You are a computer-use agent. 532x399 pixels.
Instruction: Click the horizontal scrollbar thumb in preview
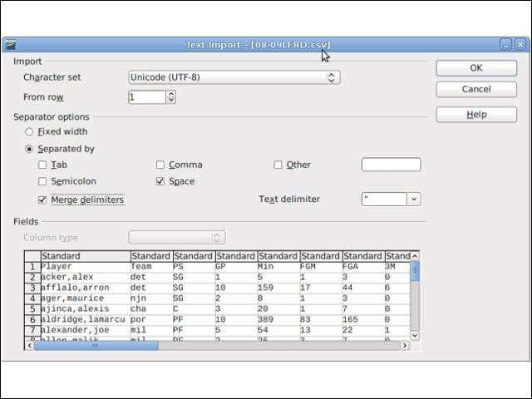[96, 346]
